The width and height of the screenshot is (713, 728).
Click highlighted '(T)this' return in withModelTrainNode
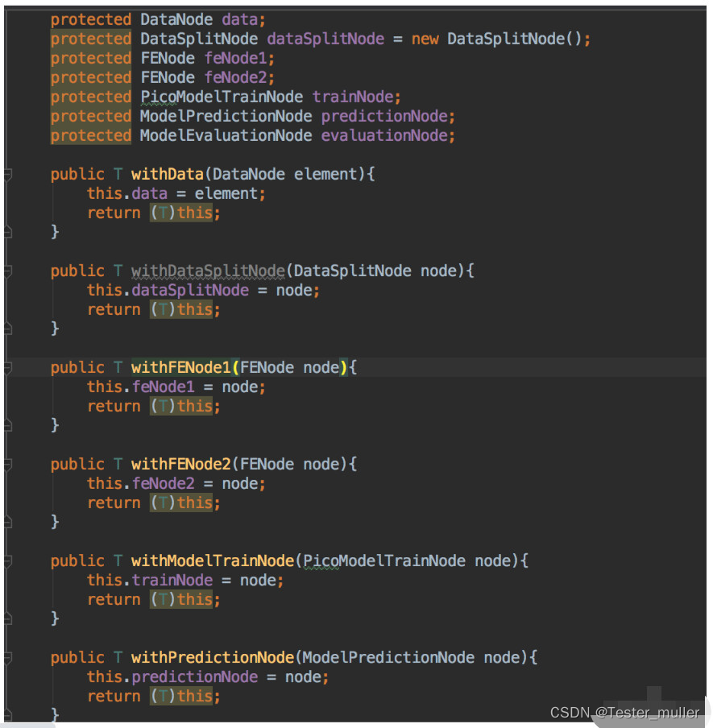[x=181, y=599]
